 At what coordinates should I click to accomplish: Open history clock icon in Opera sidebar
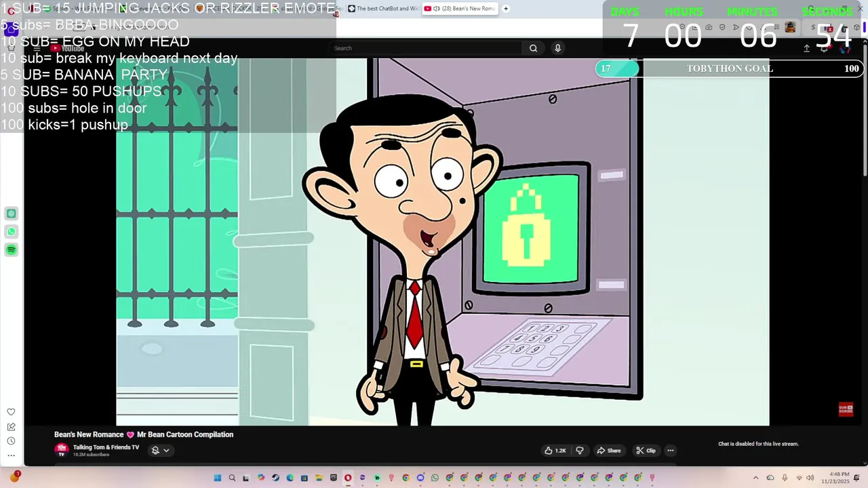[11, 441]
